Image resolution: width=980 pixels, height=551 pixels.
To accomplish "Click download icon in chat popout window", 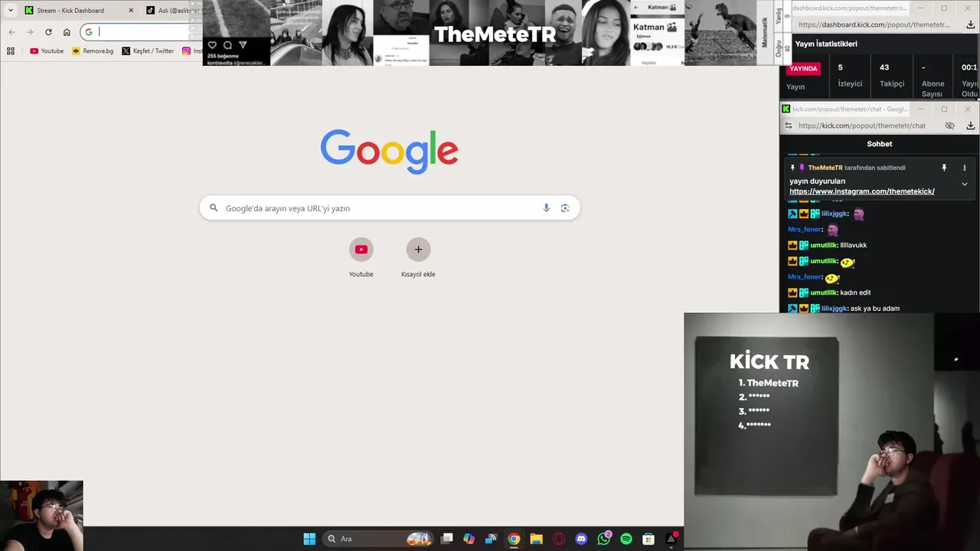I will [971, 126].
